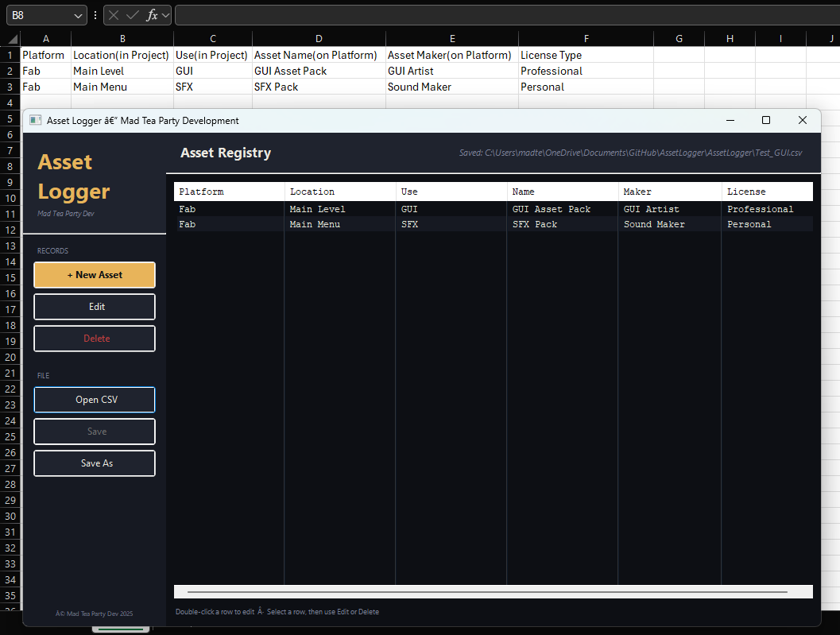Image resolution: width=840 pixels, height=635 pixels.
Task: Click the greyed Save button
Action: [95, 432]
